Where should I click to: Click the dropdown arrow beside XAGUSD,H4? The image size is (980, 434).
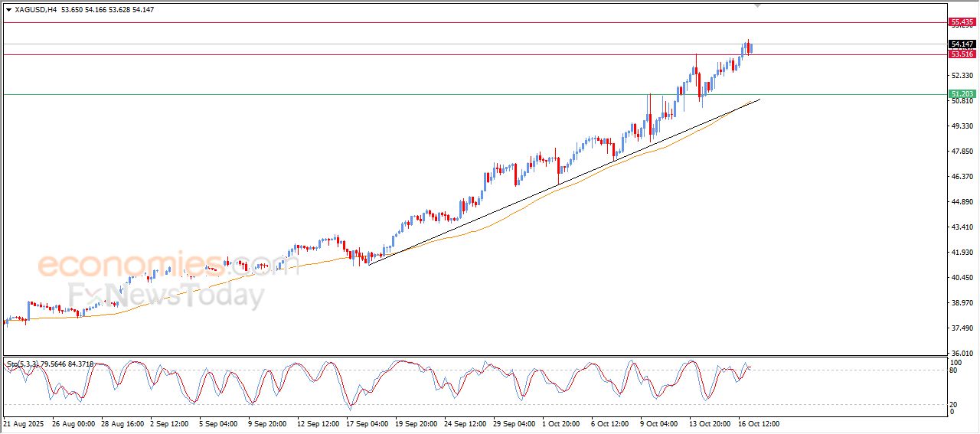[x=8, y=10]
